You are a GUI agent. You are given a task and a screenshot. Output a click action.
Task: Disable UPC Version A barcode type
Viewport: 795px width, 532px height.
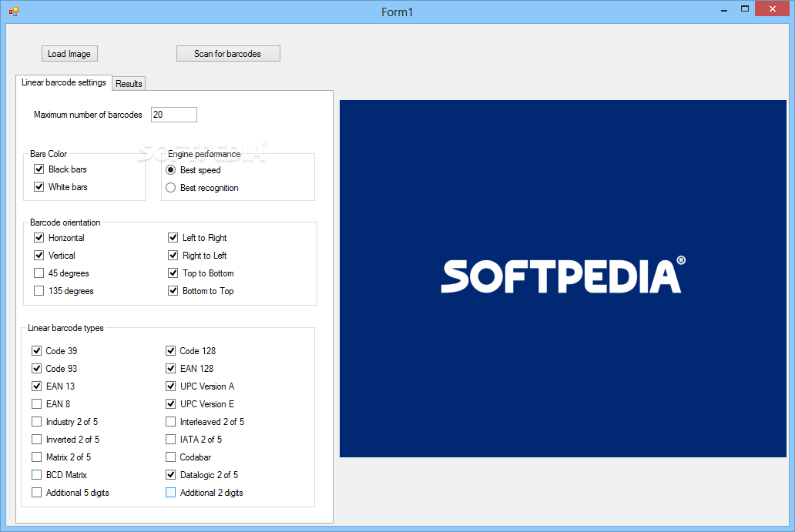coord(171,386)
